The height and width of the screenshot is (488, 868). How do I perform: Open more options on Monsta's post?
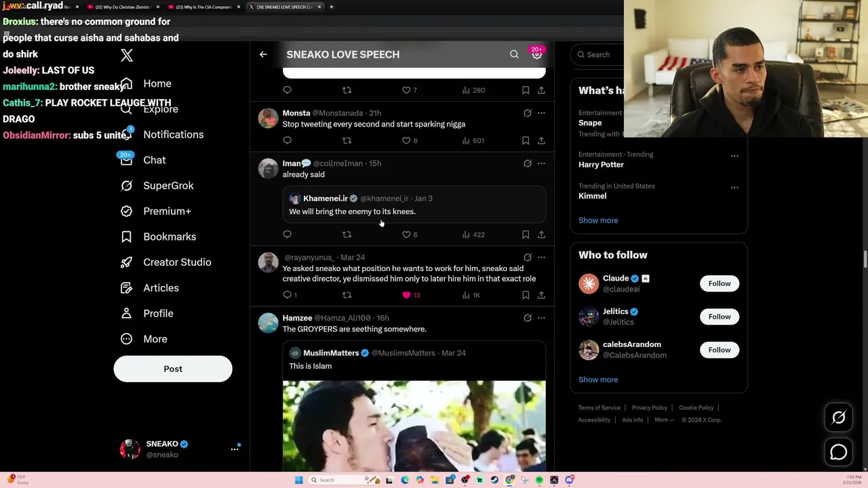click(541, 113)
